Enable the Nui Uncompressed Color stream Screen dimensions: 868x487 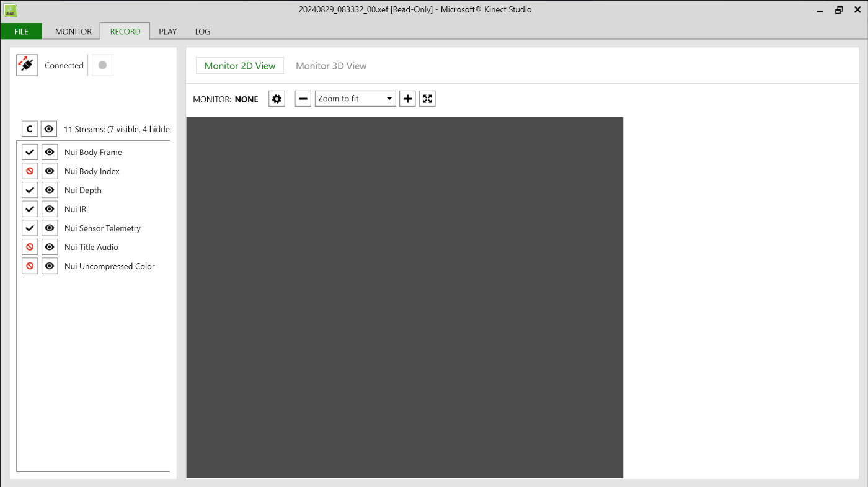pos(30,266)
